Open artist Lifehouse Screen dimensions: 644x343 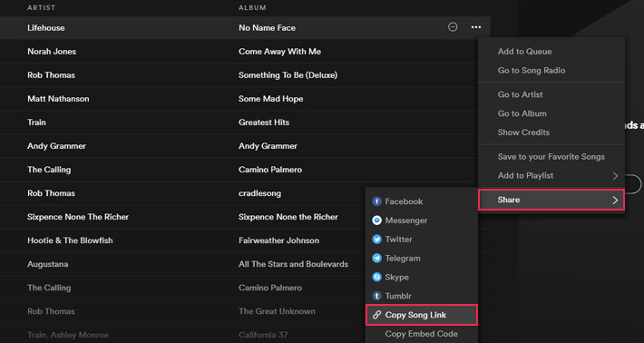[x=46, y=28]
